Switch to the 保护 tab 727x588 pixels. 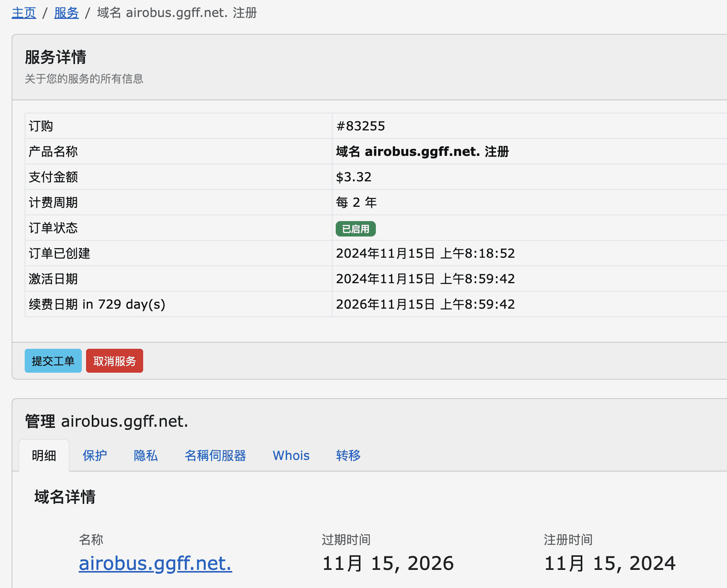(x=95, y=456)
